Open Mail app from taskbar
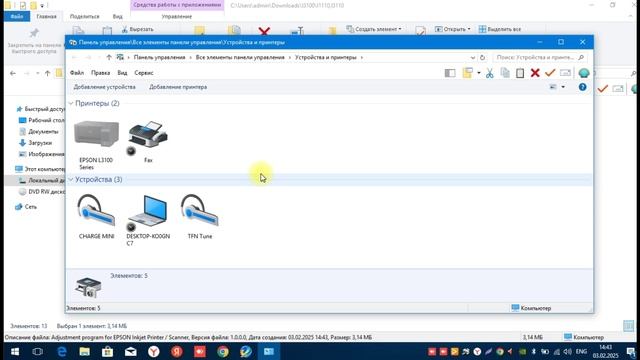Viewport: 640px width, 360px height. 131,351
